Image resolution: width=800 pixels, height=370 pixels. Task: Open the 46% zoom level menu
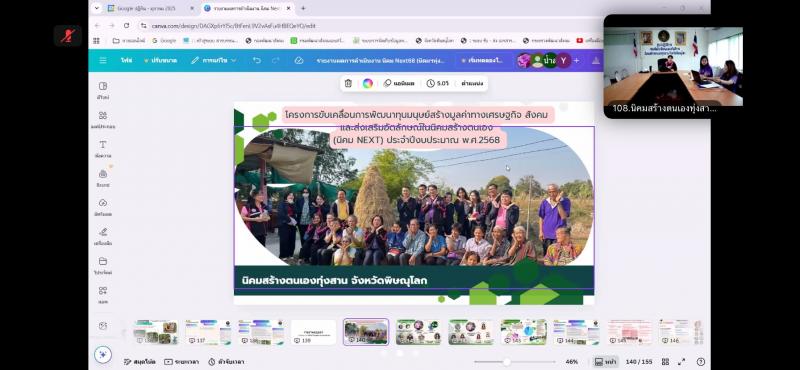(571, 361)
